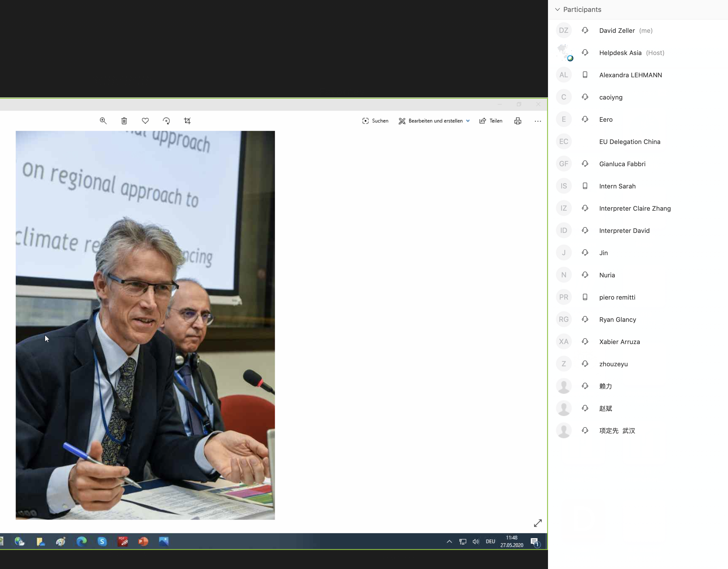Click the volume speaker tray icon
This screenshot has width=728, height=569.
[x=476, y=541]
